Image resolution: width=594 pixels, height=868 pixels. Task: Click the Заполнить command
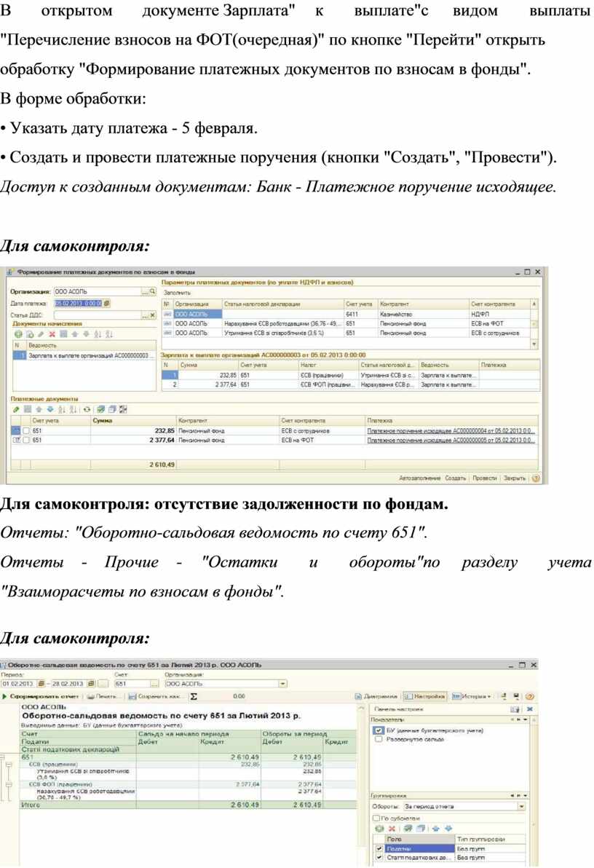point(177,292)
